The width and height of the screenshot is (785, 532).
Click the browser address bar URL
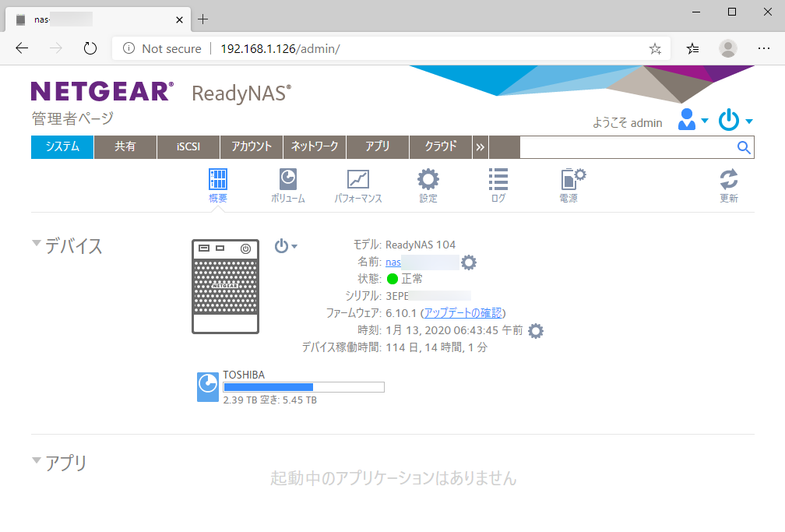point(280,48)
